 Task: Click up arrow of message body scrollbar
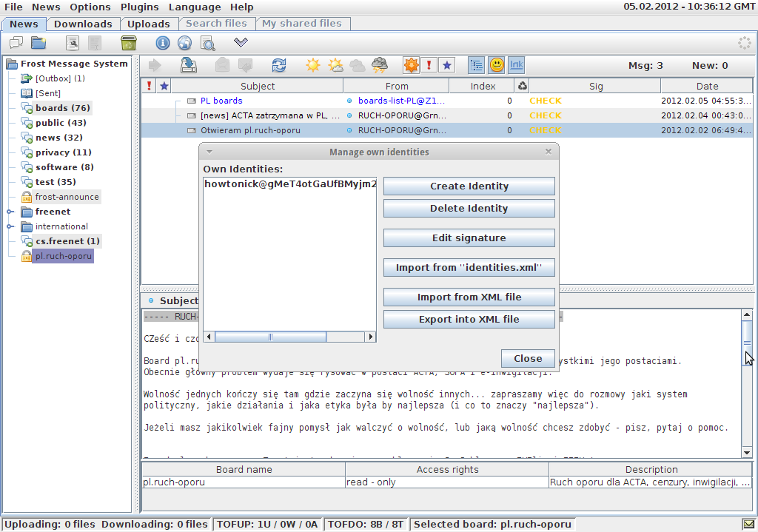pos(747,314)
